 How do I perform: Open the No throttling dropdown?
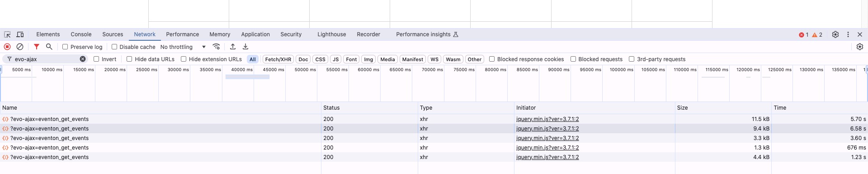coord(183,47)
